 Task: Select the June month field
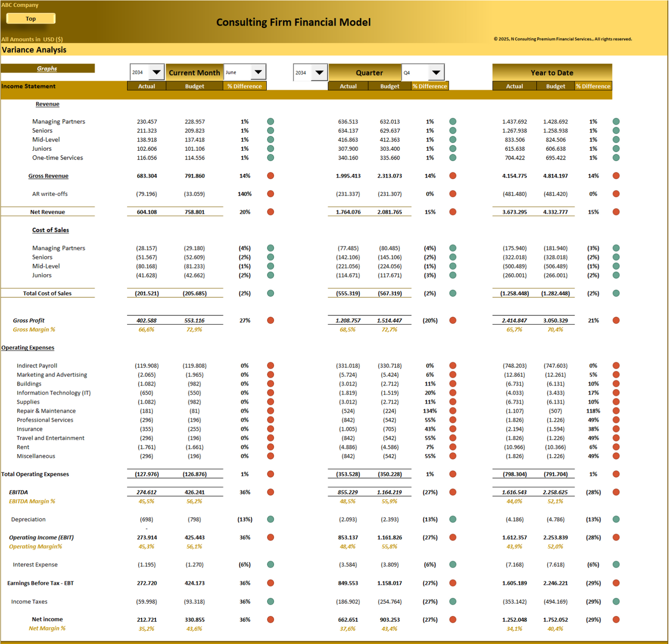pyautogui.click(x=238, y=72)
